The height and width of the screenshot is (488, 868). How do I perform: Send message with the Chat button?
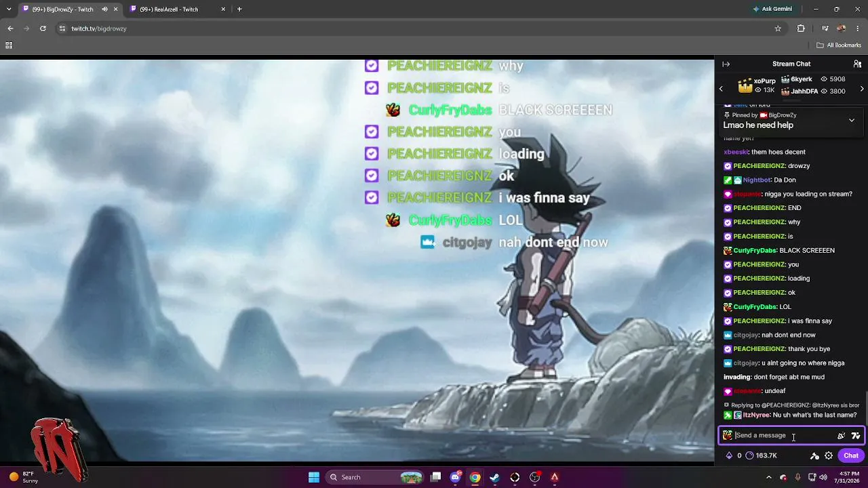[851, 455]
